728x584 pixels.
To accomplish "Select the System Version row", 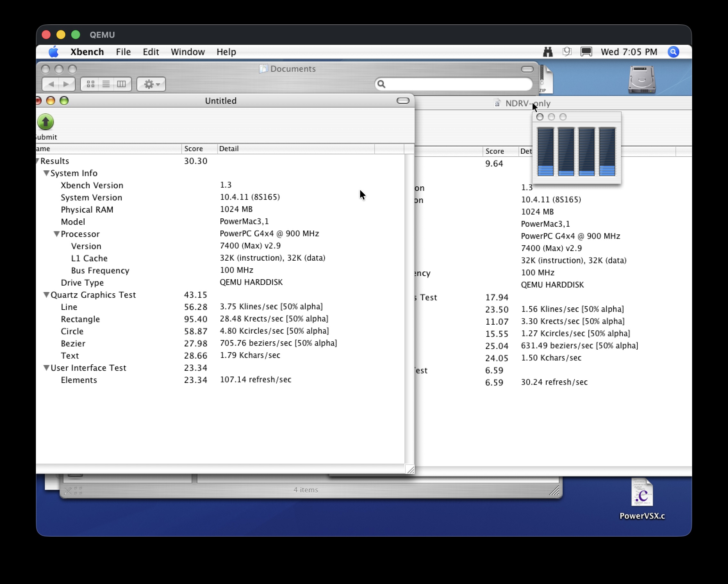I will 220,197.
